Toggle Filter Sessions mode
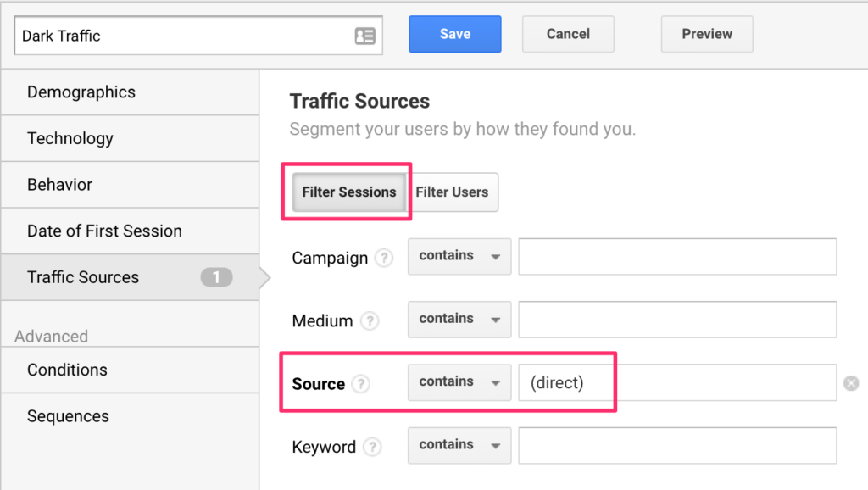 [x=349, y=192]
